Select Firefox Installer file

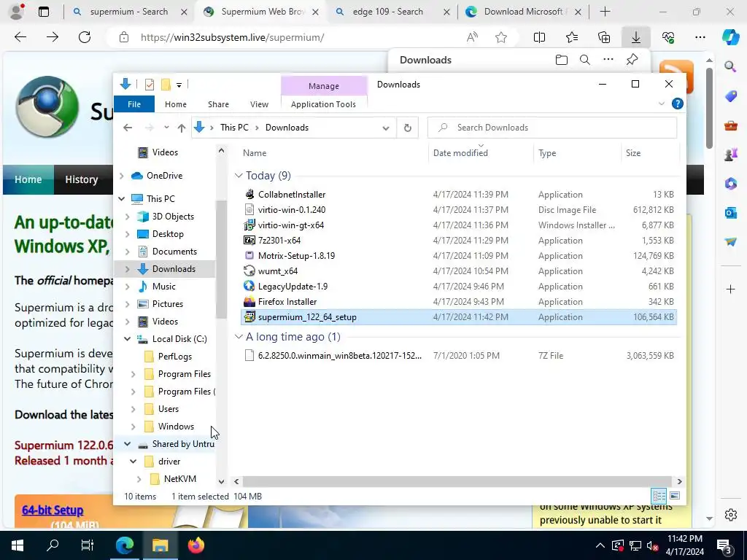[287, 301]
